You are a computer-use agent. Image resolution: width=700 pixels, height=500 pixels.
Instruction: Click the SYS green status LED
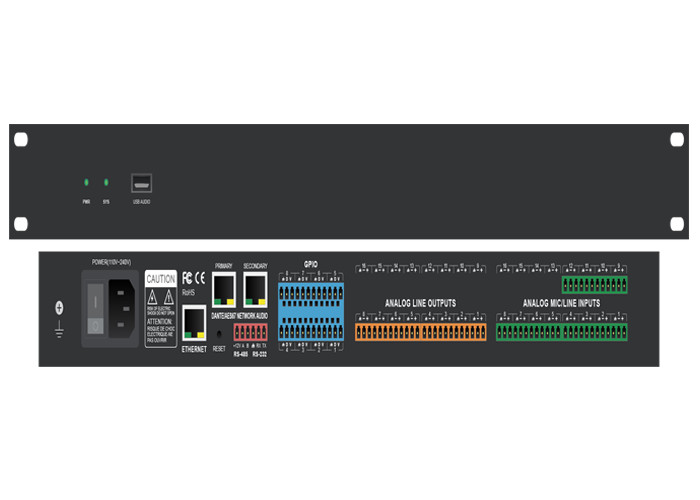[107, 183]
